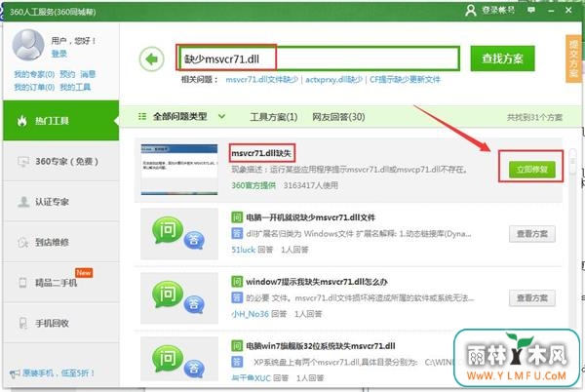Open the msvcr71.dll缺失 result title

click(261, 153)
